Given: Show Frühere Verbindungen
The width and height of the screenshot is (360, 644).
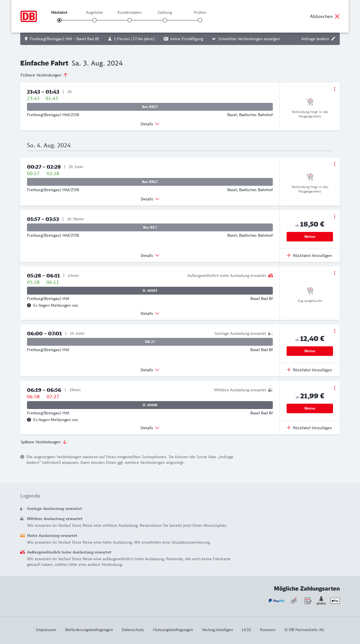Looking at the screenshot, I should click(x=44, y=75).
